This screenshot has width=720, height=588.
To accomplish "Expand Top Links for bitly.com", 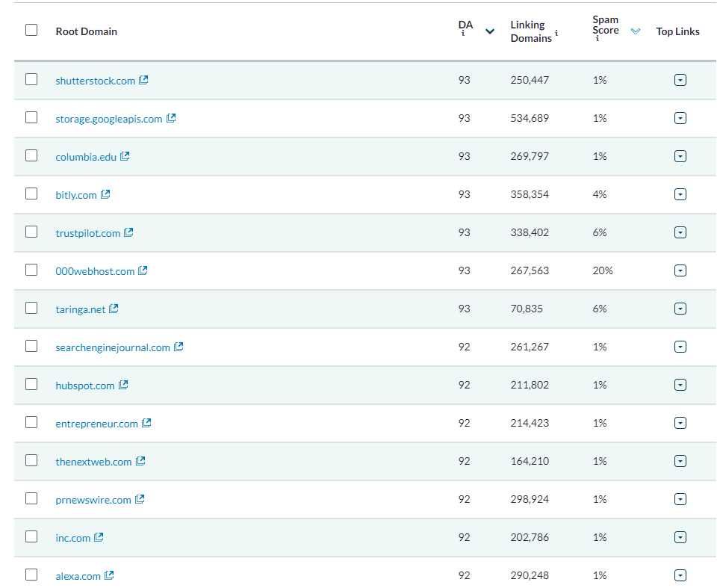I will point(680,194).
